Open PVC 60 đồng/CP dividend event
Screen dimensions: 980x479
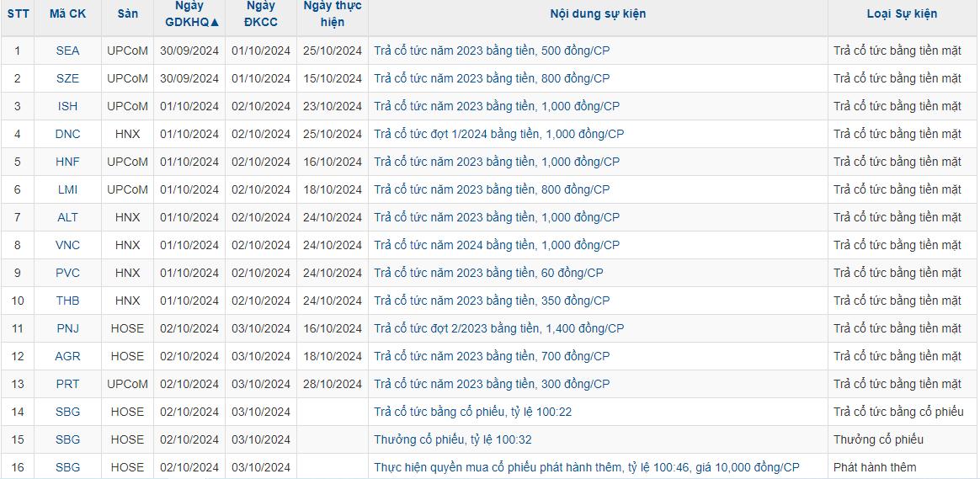(x=489, y=274)
